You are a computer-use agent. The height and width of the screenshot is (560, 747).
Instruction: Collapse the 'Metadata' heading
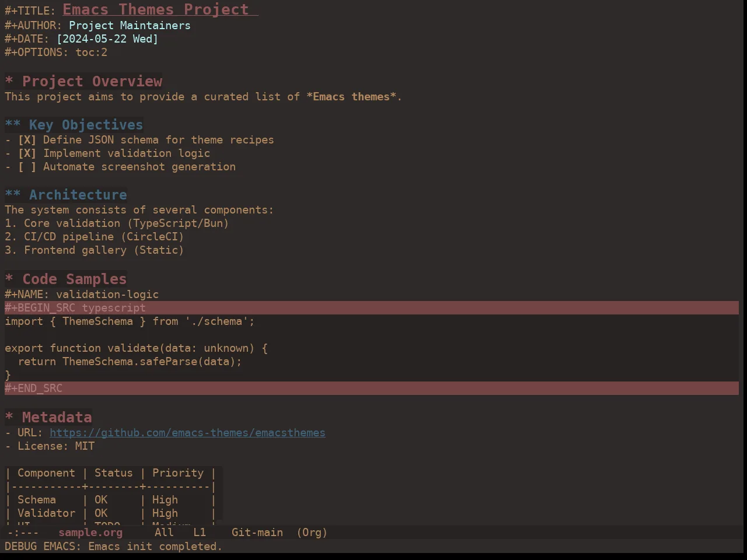[9, 418]
